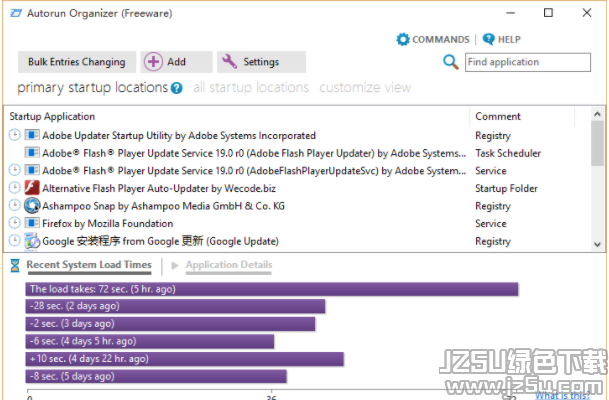Image resolution: width=609 pixels, height=400 pixels.
Task: Click the Find application search field
Action: point(528,62)
